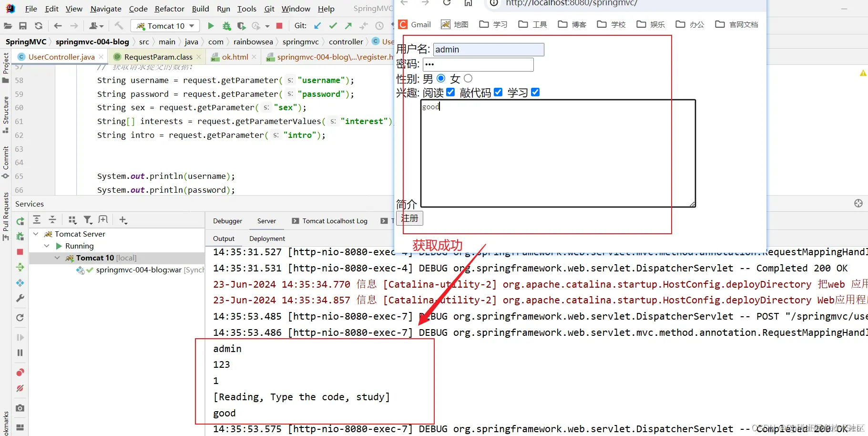Click the Filter icon in Services toolbar

(88, 219)
